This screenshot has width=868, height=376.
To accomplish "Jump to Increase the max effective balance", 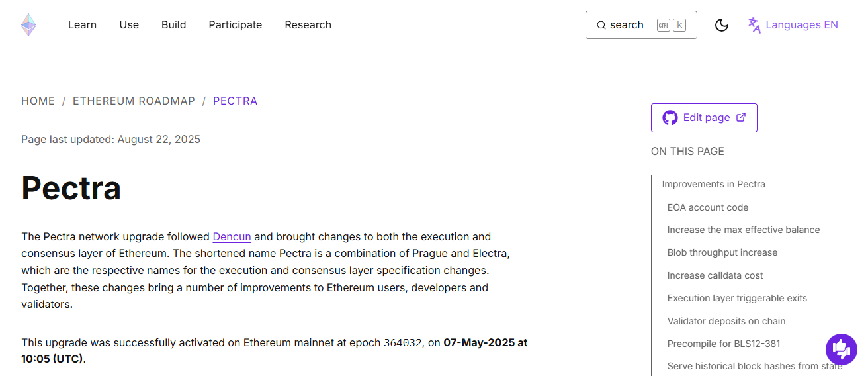I will click(744, 230).
